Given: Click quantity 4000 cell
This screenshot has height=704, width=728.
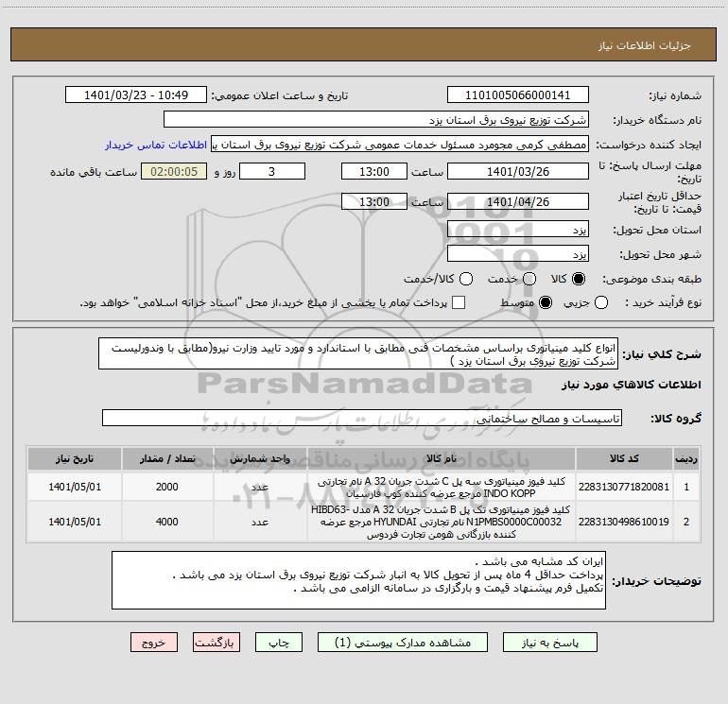Looking at the screenshot, I should click(x=167, y=522).
